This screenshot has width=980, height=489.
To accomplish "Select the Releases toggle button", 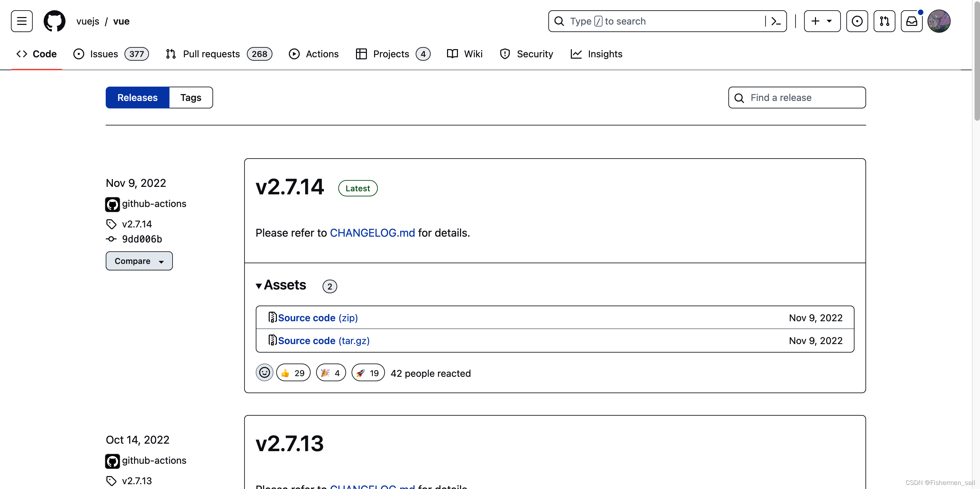I will [x=137, y=98].
